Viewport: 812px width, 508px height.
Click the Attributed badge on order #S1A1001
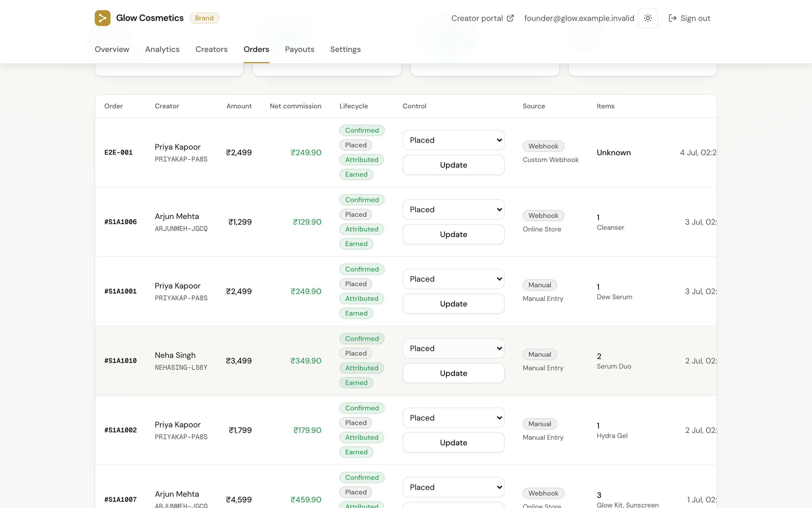pyautogui.click(x=361, y=299)
